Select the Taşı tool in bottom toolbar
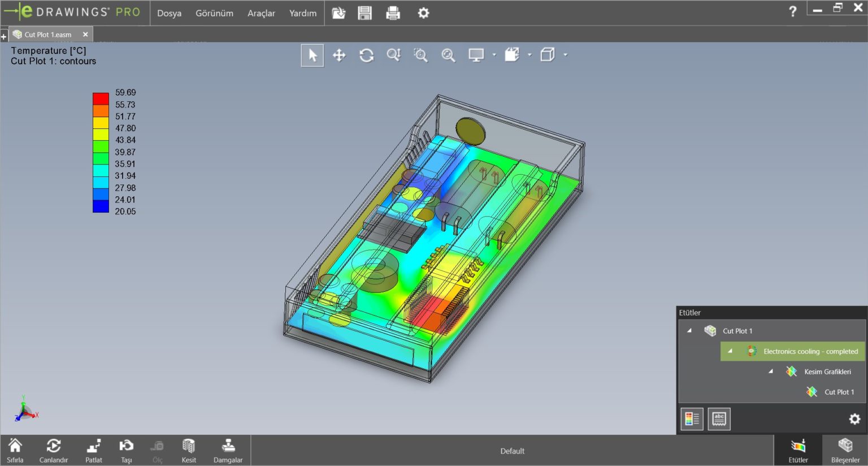This screenshot has width=868, height=466. (x=126, y=450)
